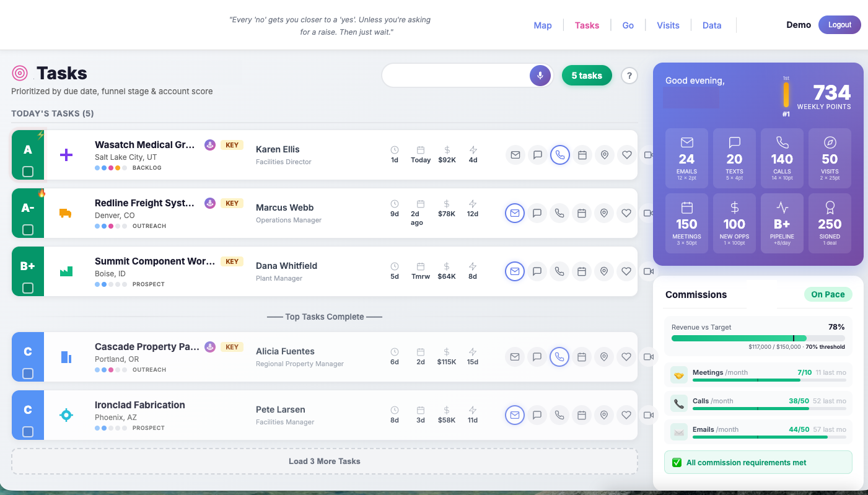
Task: Heart icon for Cascade Property row
Action: click(x=626, y=357)
